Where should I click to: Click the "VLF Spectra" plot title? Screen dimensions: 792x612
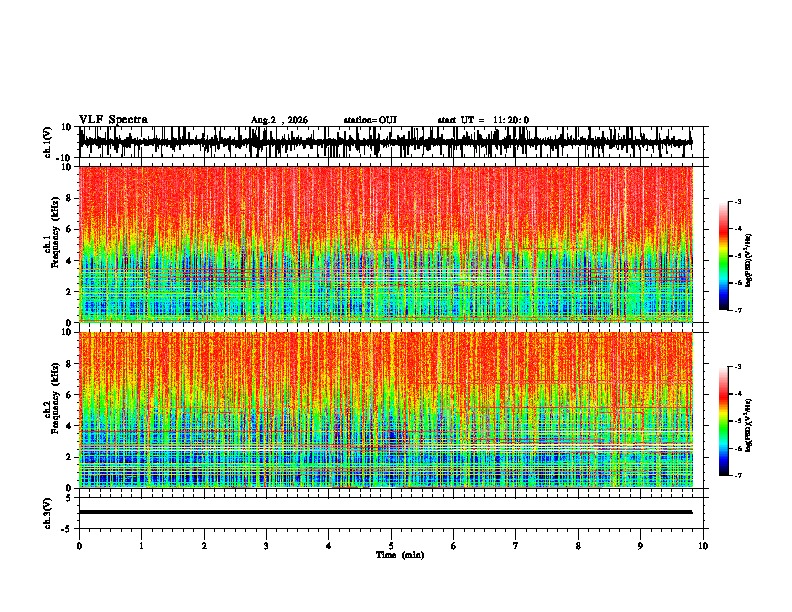pos(113,119)
